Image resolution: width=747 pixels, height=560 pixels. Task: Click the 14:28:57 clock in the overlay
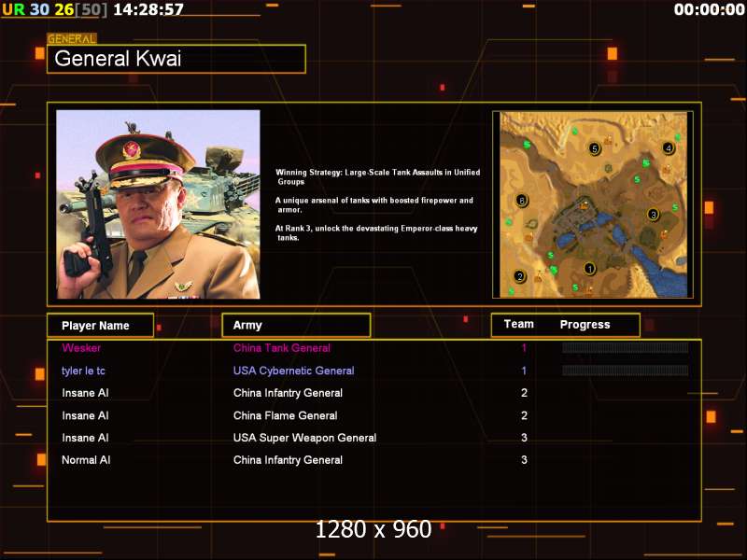pos(148,9)
